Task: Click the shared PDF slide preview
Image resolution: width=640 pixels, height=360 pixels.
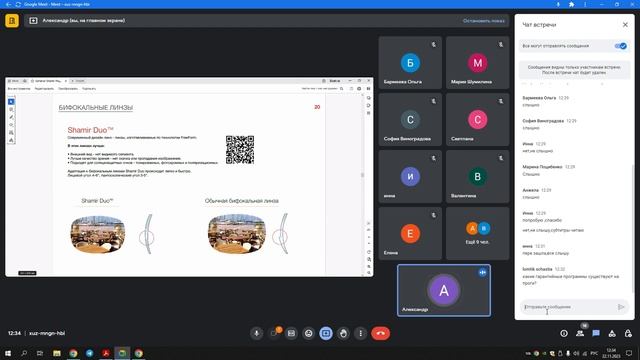Action: pos(189,177)
